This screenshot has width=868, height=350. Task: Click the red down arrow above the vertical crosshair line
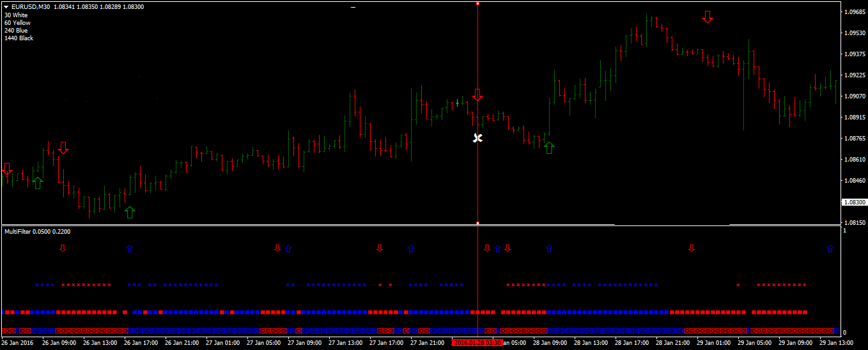coord(477,95)
